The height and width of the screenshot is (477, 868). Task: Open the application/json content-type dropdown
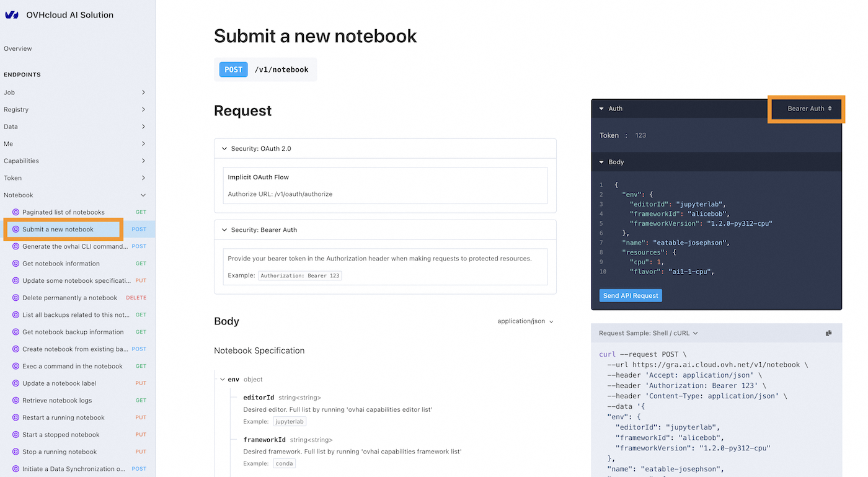[x=525, y=321]
